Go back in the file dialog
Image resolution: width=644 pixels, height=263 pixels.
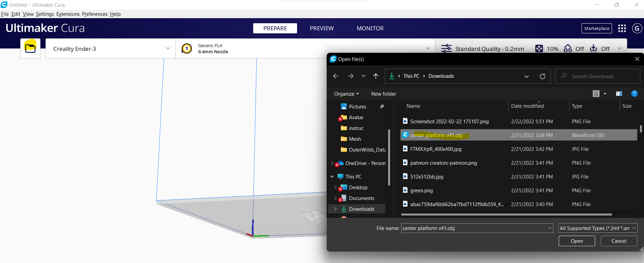tap(336, 76)
